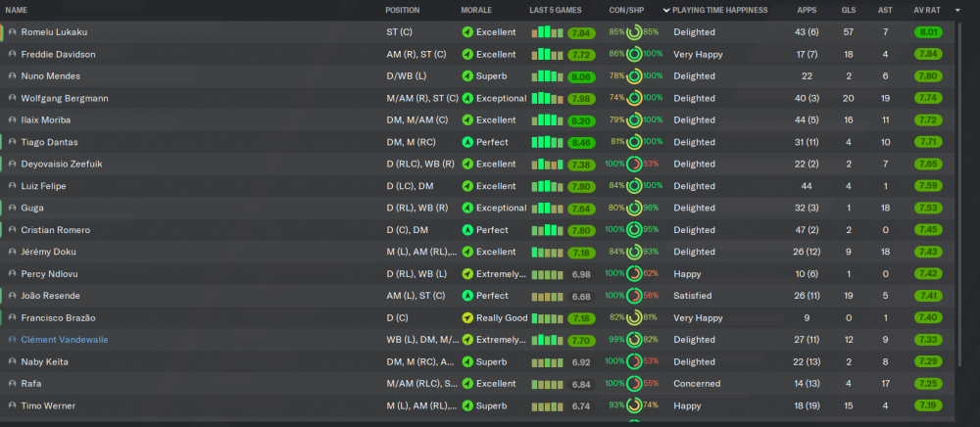
Task: Click condition ring icon for Deyovaisio Zeefuik
Action: [634, 165]
